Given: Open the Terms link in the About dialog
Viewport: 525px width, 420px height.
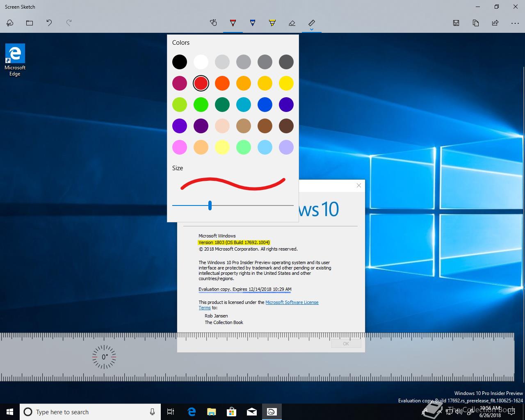Looking at the screenshot, I should click(205, 308).
